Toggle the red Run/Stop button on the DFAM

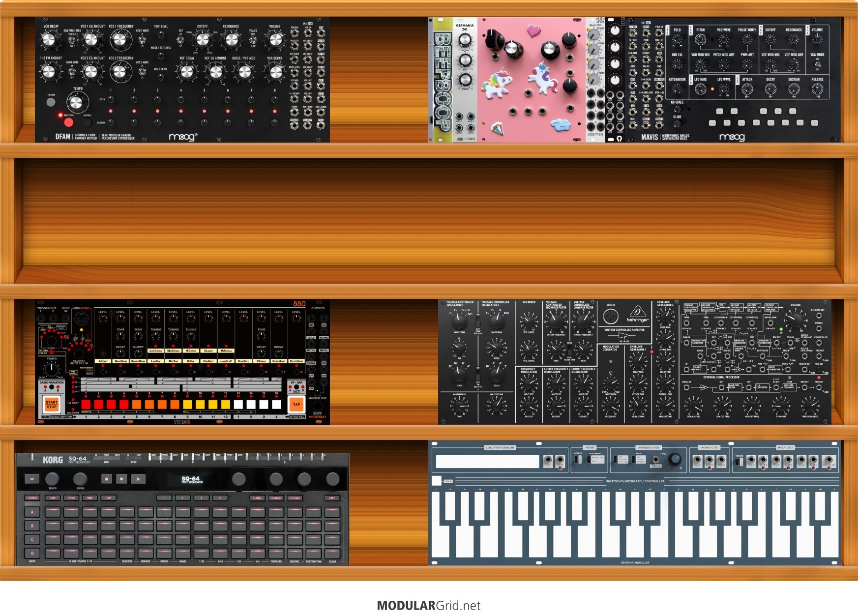(x=69, y=122)
